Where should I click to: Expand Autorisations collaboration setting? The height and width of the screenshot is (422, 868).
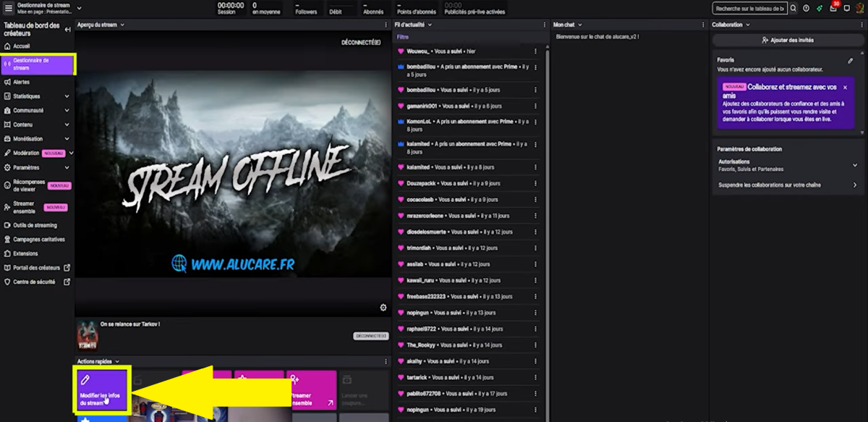tap(788, 165)
